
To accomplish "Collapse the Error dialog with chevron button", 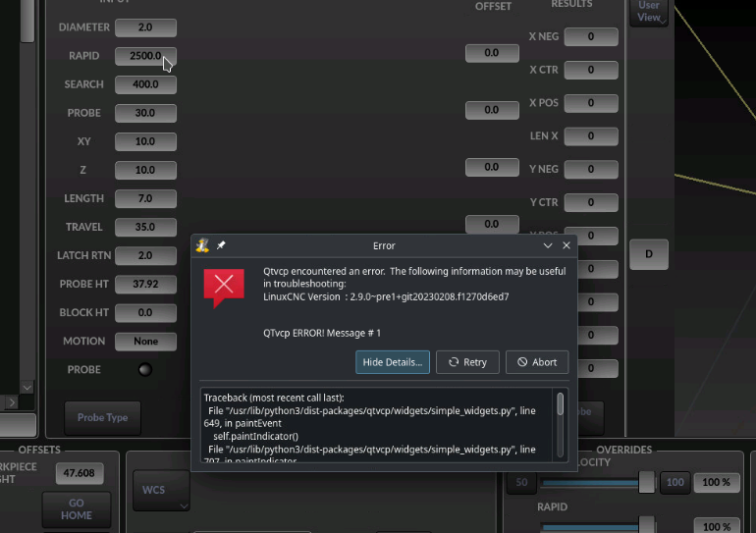I will 548,245.
